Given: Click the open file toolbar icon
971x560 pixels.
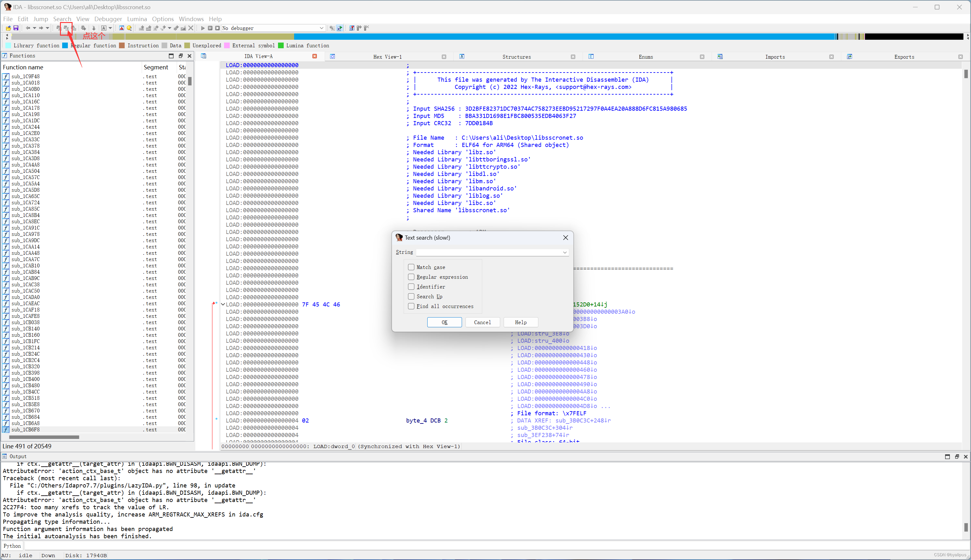Looking at the screenshot, I should coord(8,28).
